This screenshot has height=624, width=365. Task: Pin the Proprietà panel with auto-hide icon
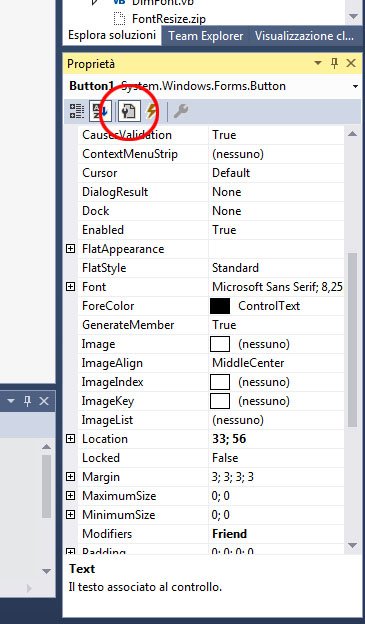coord(335,63)
